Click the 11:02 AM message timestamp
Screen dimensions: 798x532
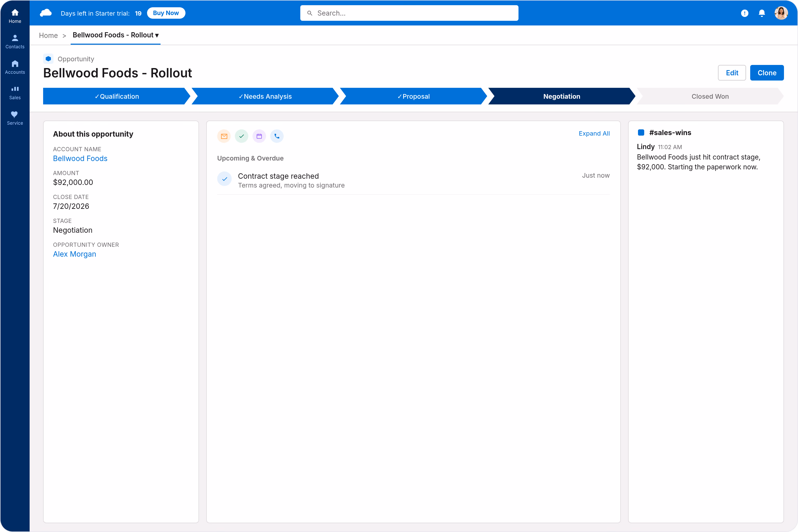pos(670,147)
